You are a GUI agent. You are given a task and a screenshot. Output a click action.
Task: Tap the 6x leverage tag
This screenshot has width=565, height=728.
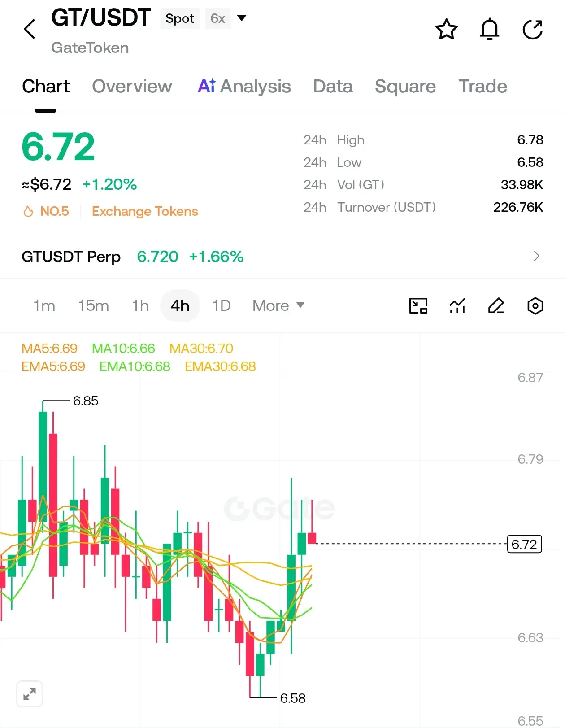coord(218,18)
